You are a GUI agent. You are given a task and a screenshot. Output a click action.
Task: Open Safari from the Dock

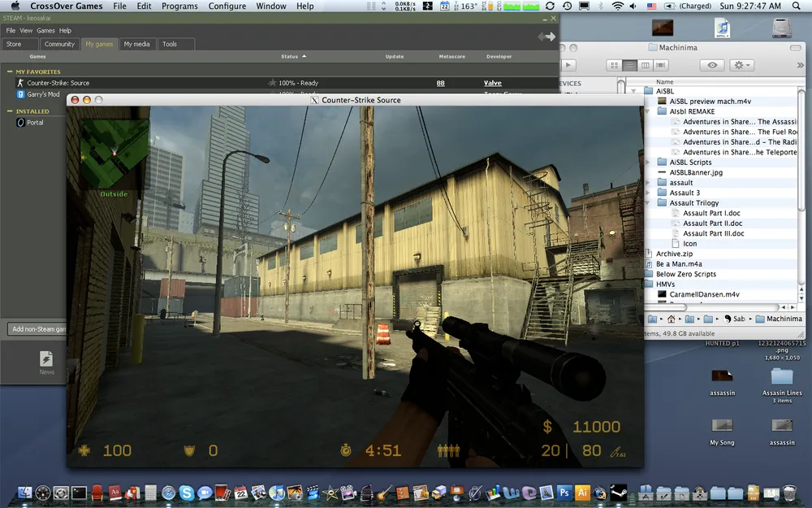point(168,492)
